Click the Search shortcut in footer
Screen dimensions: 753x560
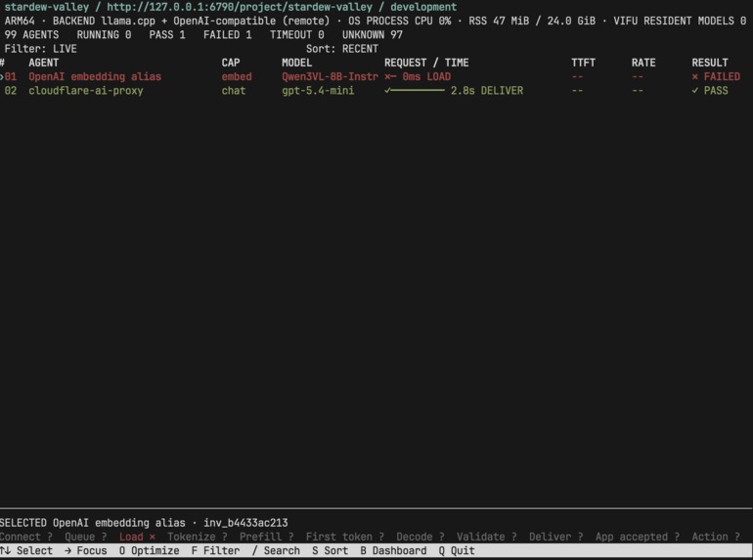[276, 550]
